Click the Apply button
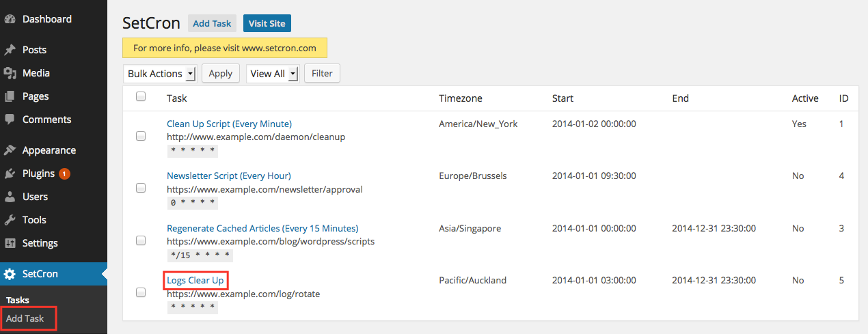This screenshot has width=868, height=334. pos(220,74)
